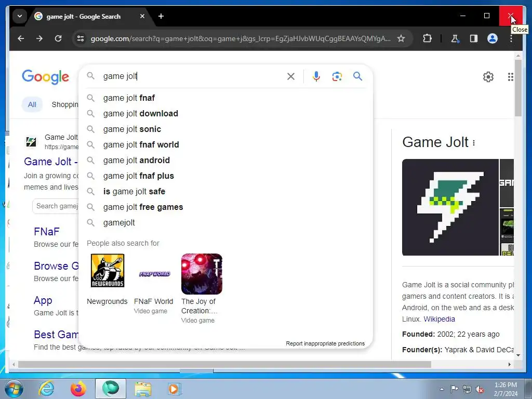Screen dimensions: 532x399
Task: Open the Windows Start menu
Action: click(x=14, y=389)
